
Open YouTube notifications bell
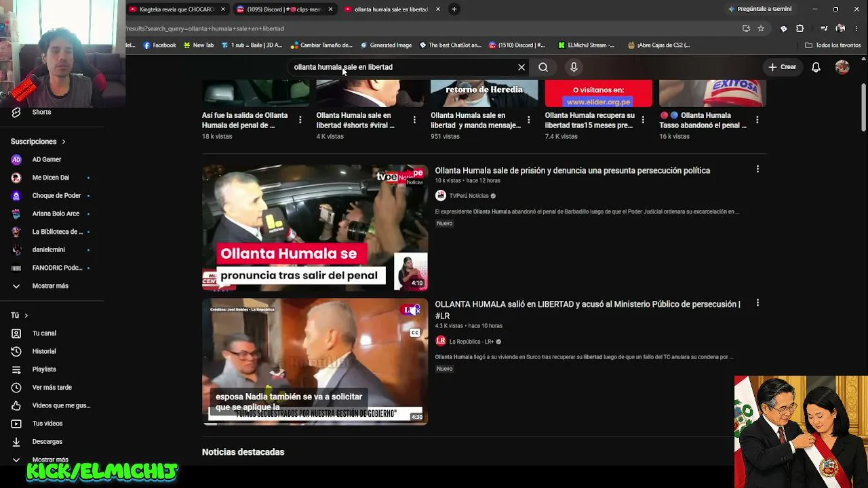pos(816,67)
